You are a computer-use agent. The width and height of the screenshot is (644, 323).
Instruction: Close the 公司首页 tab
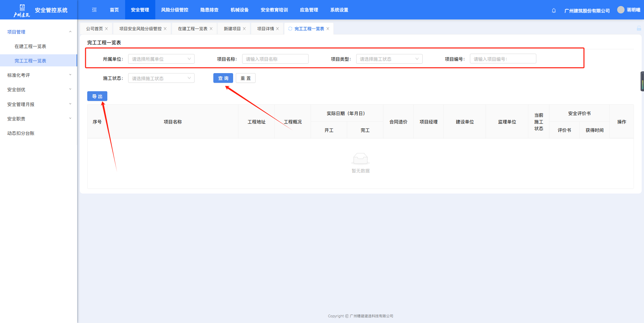pos(106,29)
